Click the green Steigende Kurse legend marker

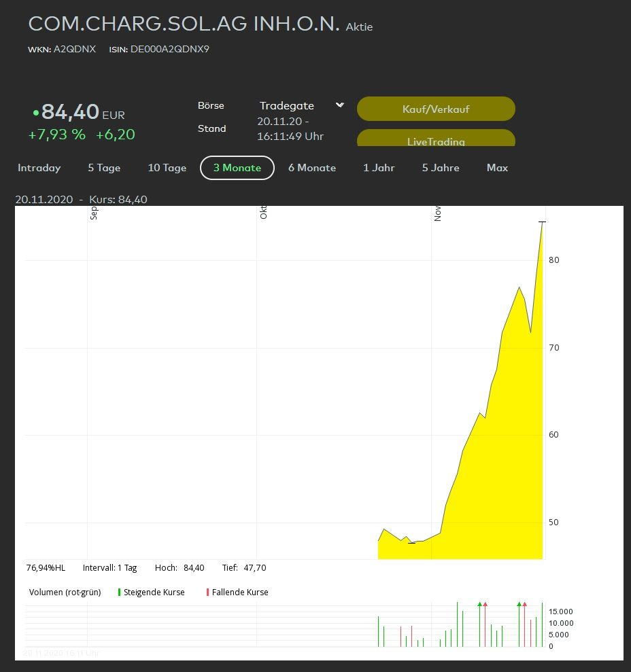(120, 593)
